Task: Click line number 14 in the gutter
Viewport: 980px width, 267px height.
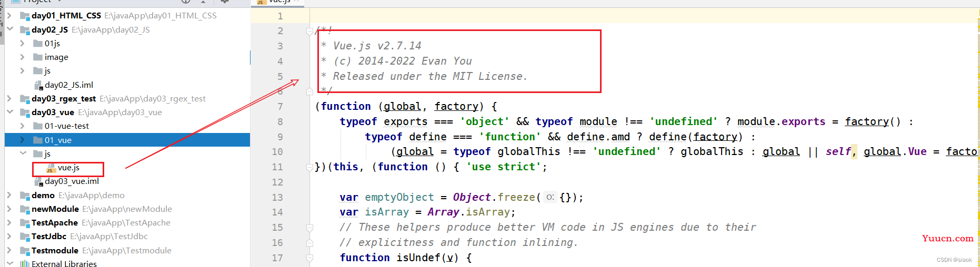Action: tap(277, 212)
